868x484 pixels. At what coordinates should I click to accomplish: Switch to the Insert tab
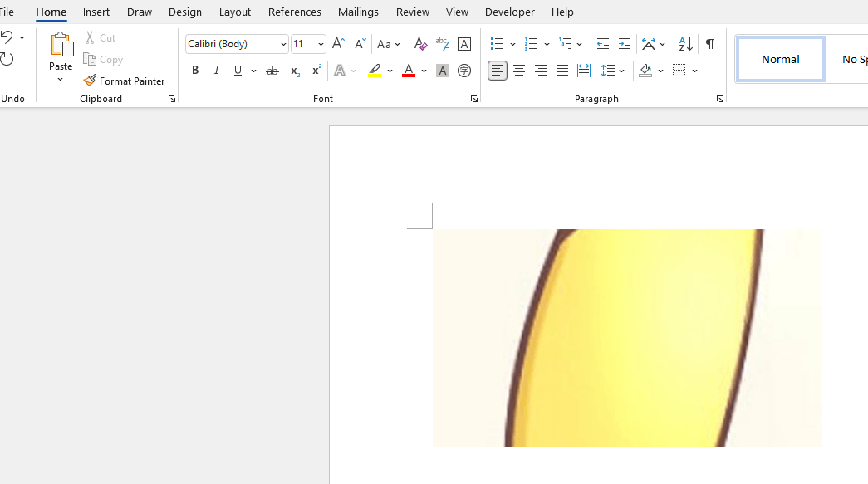click(96, 12)
